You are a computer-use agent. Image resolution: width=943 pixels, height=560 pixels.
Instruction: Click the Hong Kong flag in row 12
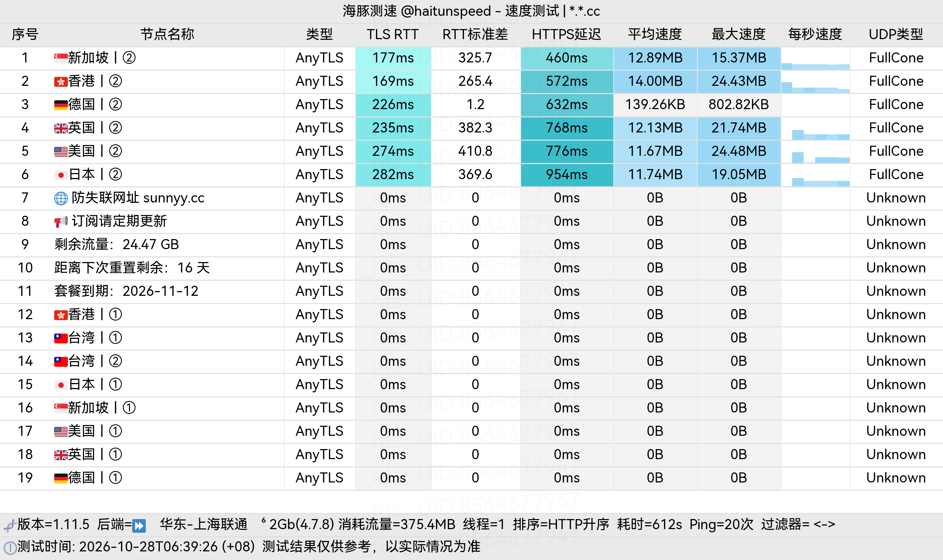(61, 314)
